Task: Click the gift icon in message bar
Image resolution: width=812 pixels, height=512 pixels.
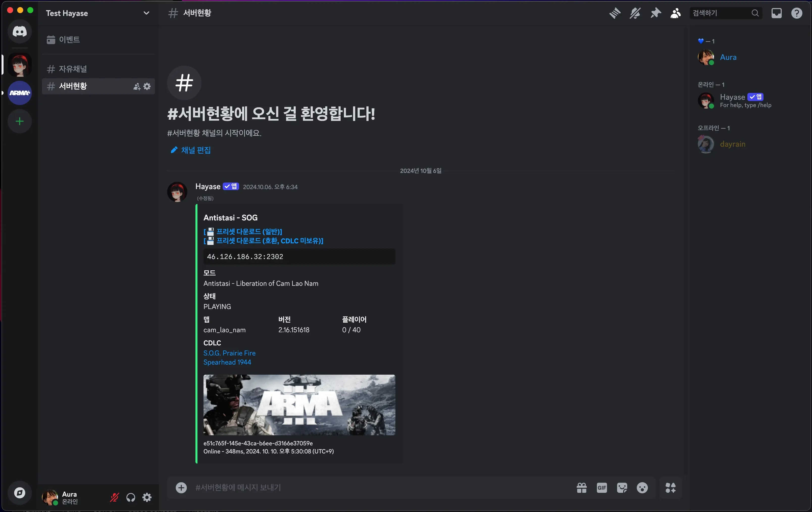Action: (x=581, y=487)
